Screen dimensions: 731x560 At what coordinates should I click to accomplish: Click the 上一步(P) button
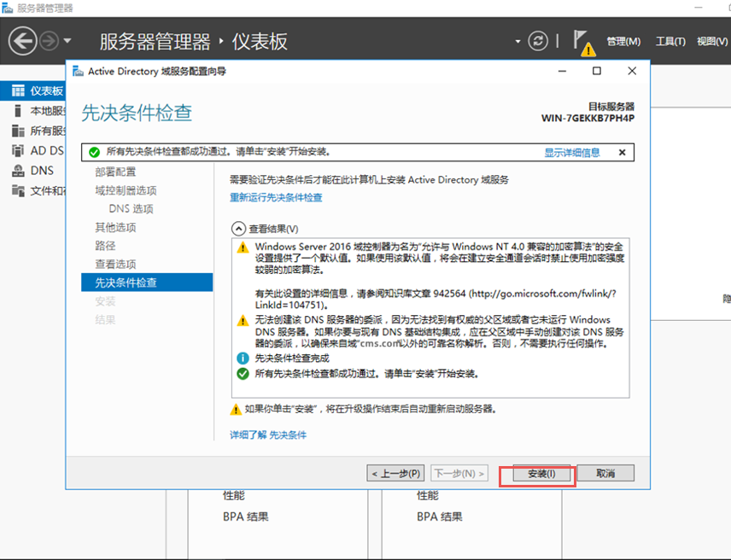click(x=395, y=473)
